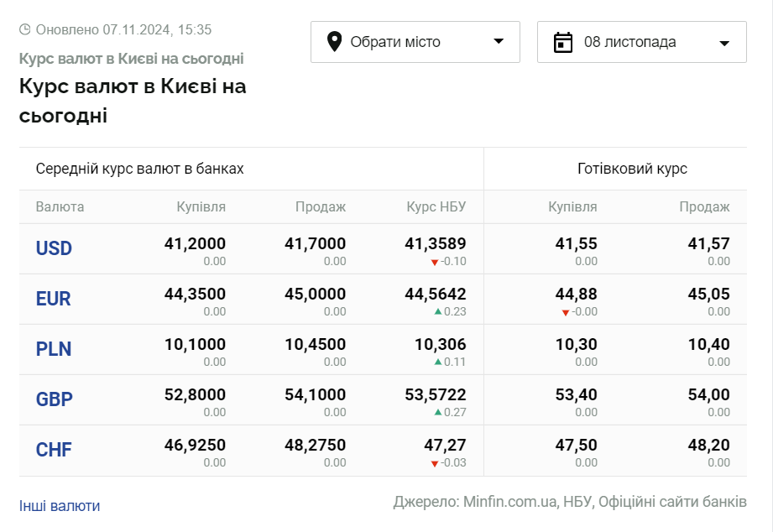Click EUR sell rate 45,0000
Viewport: 773px width, 532px height.
[x=315, y=294]
